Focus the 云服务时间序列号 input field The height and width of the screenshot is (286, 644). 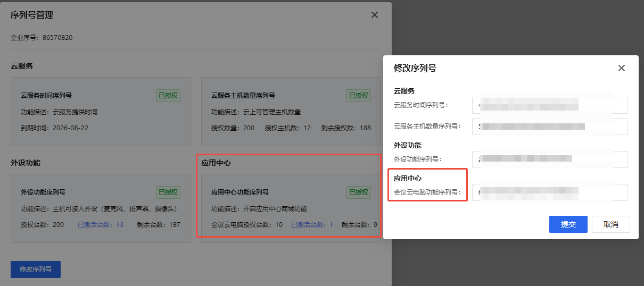click(549, 105)
